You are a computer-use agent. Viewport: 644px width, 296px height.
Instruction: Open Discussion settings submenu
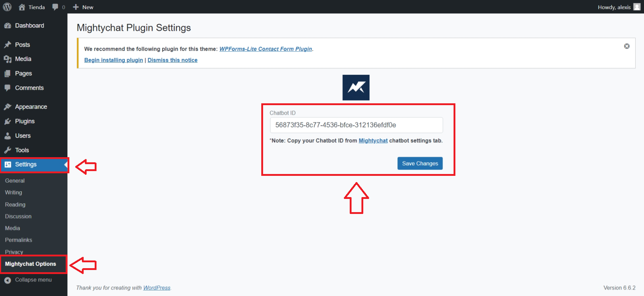(x=18, y=217)
